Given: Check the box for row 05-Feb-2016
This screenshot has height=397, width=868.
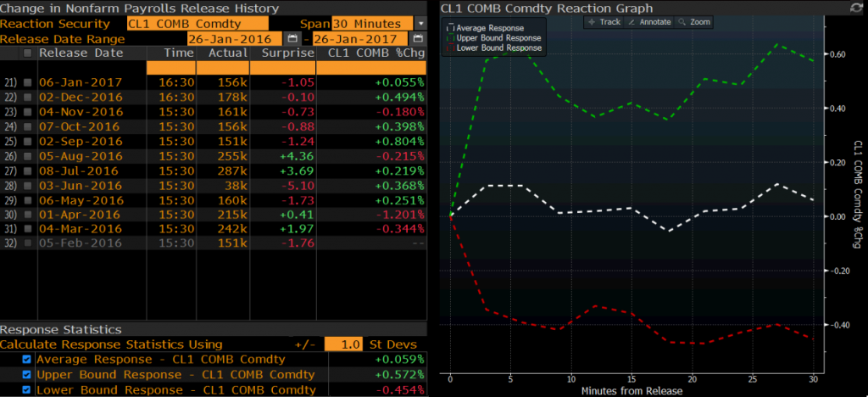Looking at the screenshot, I should (x=27, y=244).
